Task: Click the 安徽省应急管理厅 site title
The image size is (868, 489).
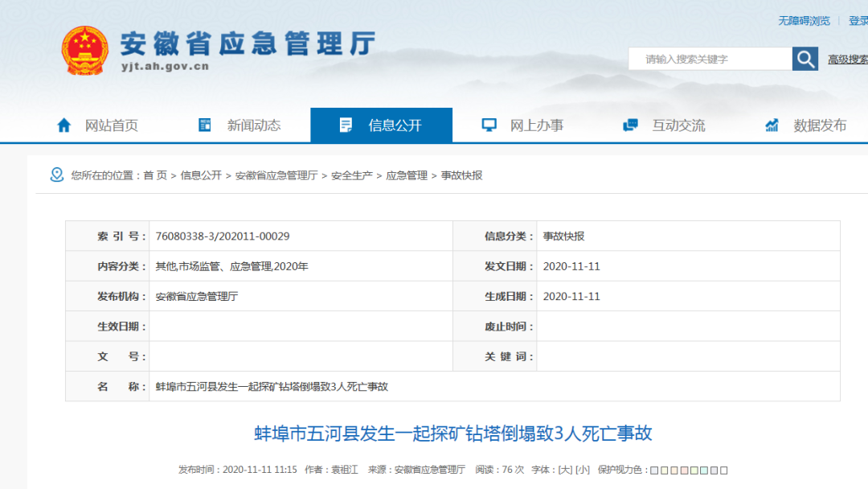Action: tap(248, 43)
